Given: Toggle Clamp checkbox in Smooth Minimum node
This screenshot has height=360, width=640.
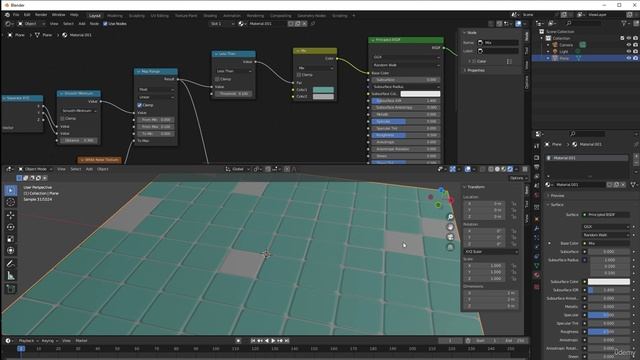Looking at the screenshot, I should [x=62, y=118].
